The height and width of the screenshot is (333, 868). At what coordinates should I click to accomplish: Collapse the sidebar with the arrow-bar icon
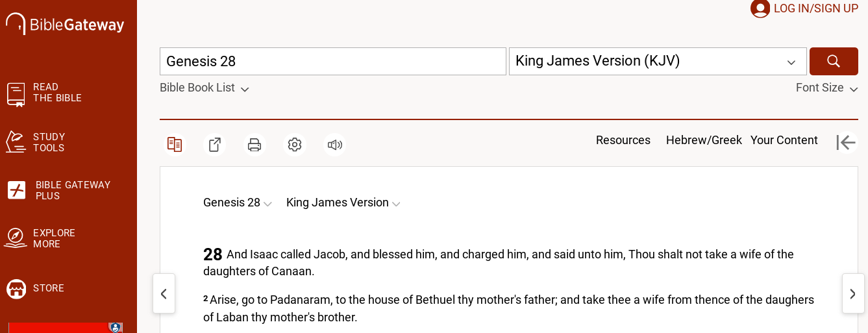(846, 142)
